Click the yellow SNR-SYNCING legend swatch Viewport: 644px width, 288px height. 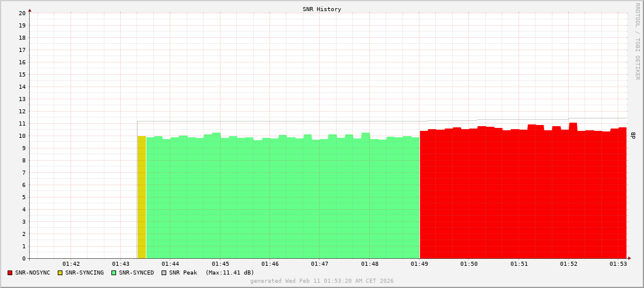tap(60, 273)
